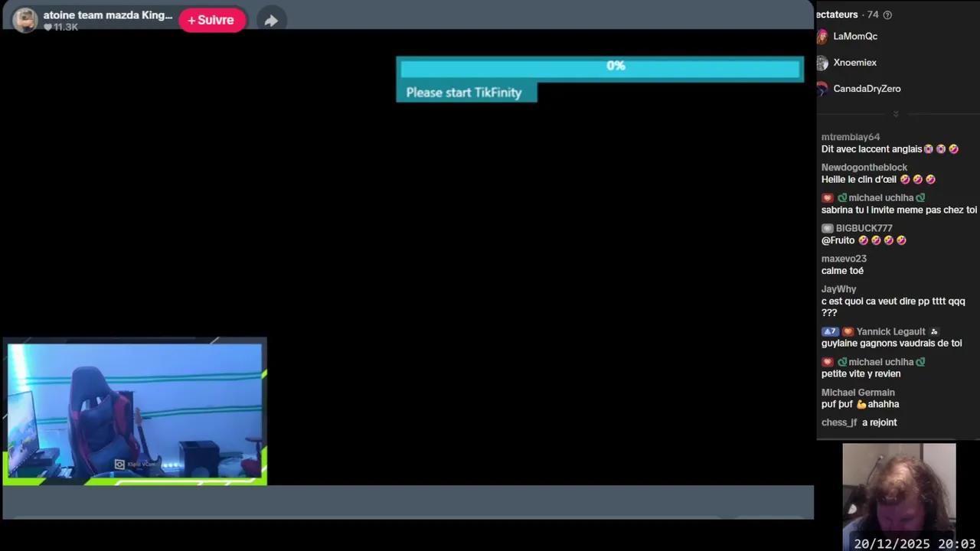The width and height of the screenshot is (980, 551).
Task: Open the streamer name 'atoine team mazda King...'
Action: [108, 15]
